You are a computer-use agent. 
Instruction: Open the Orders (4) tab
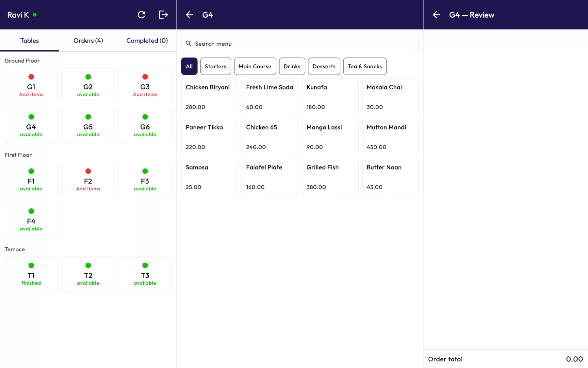[x=88, y=41]
